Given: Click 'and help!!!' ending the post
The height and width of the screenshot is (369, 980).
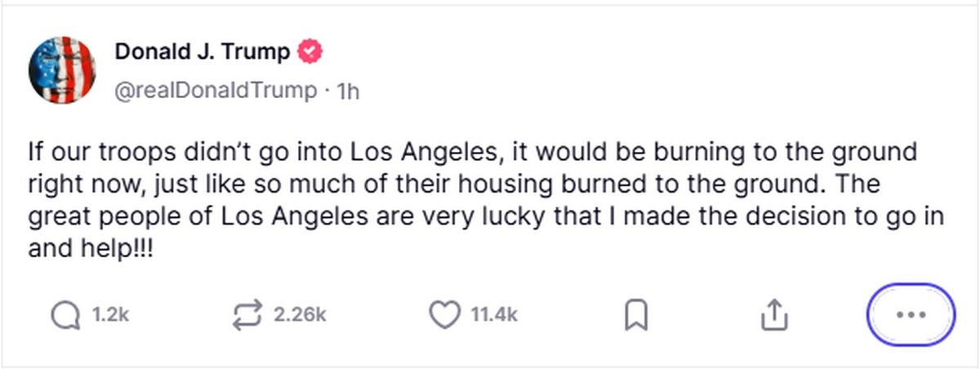Looking at the screenshot, I should 91,250.
